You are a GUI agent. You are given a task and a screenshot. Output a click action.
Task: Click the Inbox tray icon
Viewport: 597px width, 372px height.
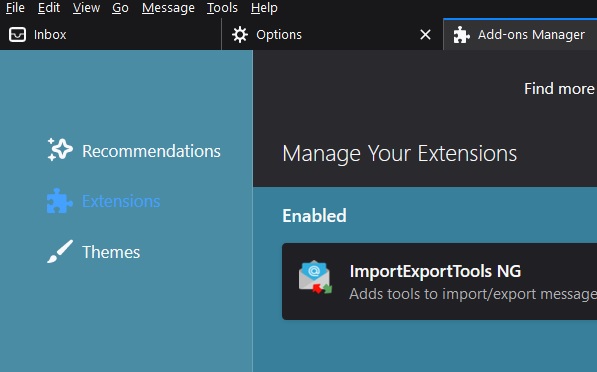tap(18, 35)
